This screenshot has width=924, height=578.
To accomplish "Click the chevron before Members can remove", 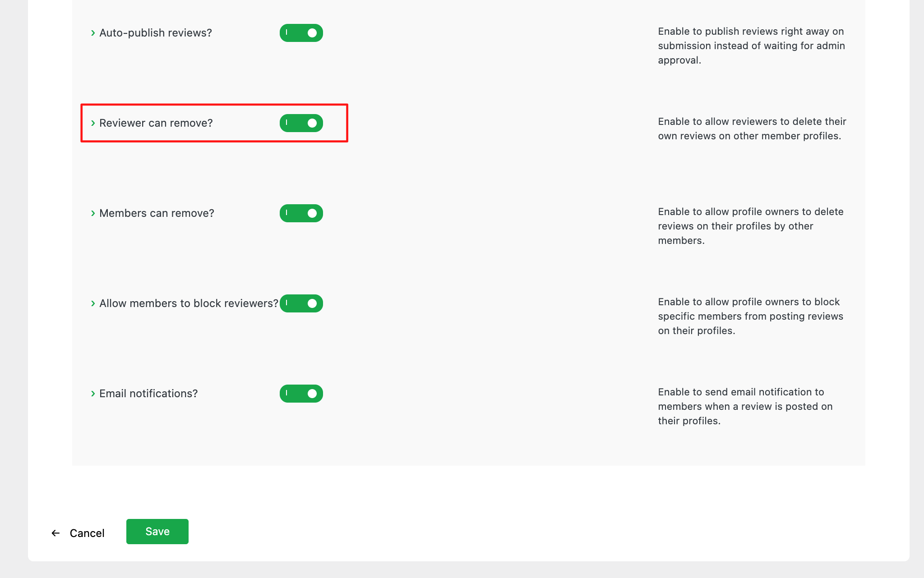I will point(93,213).
